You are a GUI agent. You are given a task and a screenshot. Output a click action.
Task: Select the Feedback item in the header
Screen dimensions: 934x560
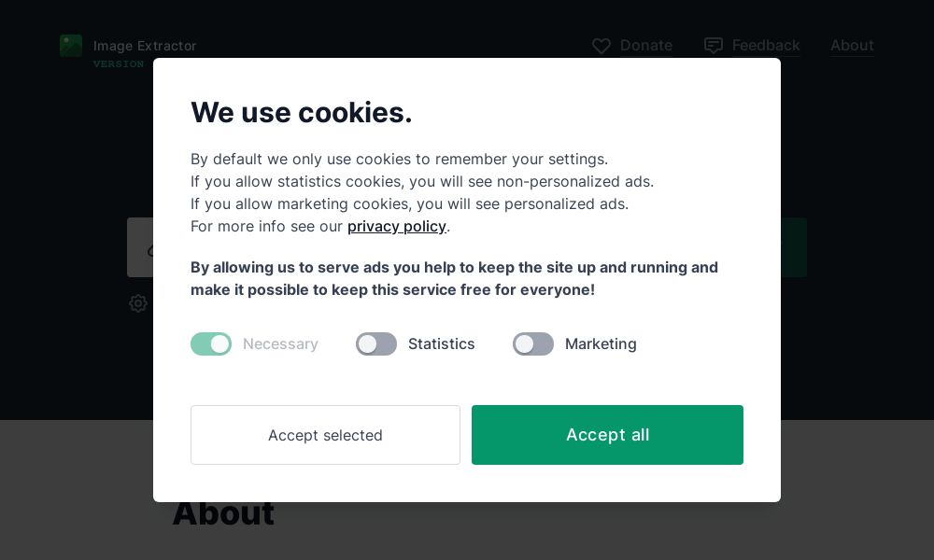point(766,45)
